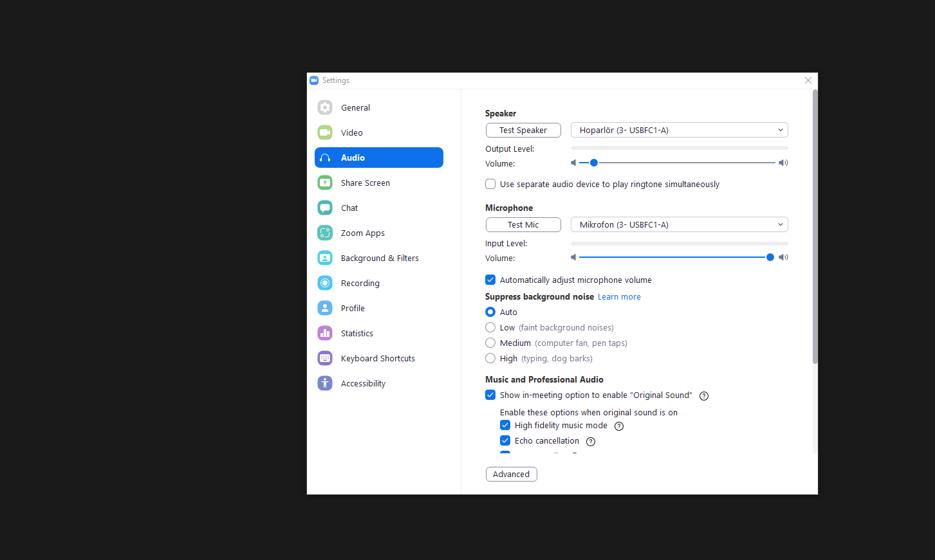This screenshot has width=935, height=560.
Task: Click the Zoom logo in title bar
Action: click(314, 80)
